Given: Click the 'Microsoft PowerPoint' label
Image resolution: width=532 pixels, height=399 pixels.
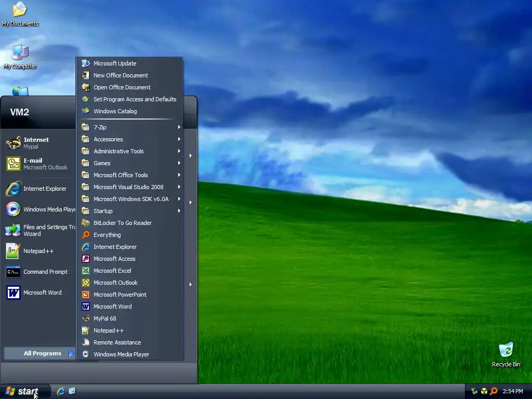Looking at the screenshot, I should tap(120, 295).
